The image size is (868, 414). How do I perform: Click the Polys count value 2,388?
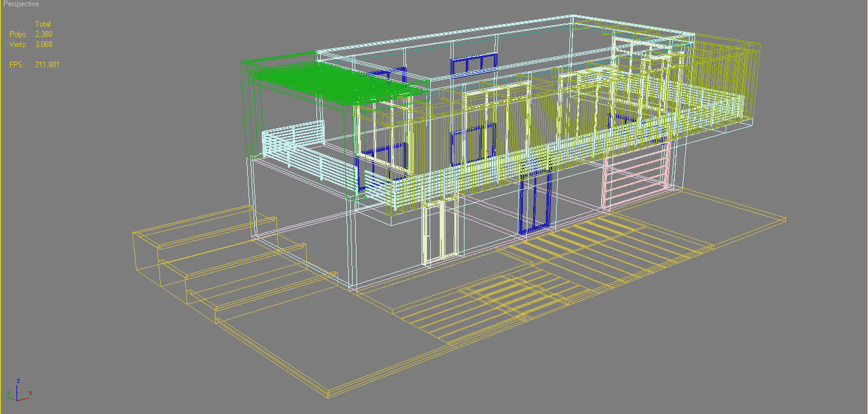44,34
